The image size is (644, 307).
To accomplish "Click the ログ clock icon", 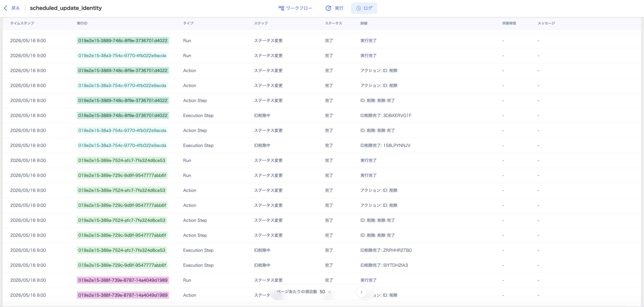I will (x=359, y=8).
